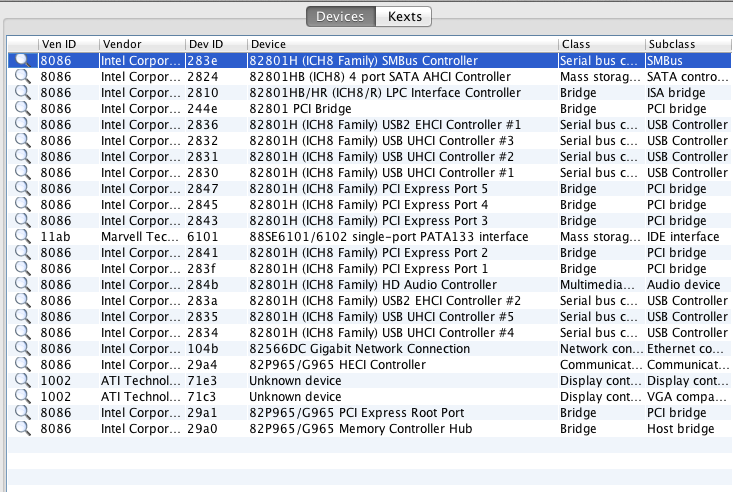Click magnifier icon for ATI device 71e3 row
Image resolution: width=733 pixels, height=492 pixels.
(22, 381)
